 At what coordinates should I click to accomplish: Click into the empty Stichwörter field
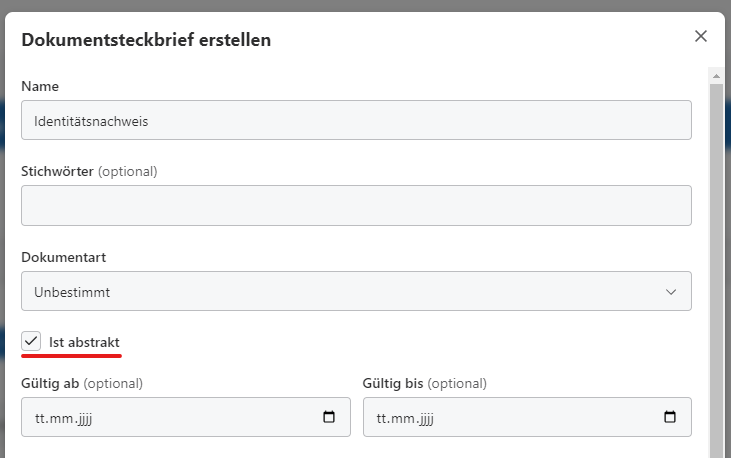(x=355, y=205)
